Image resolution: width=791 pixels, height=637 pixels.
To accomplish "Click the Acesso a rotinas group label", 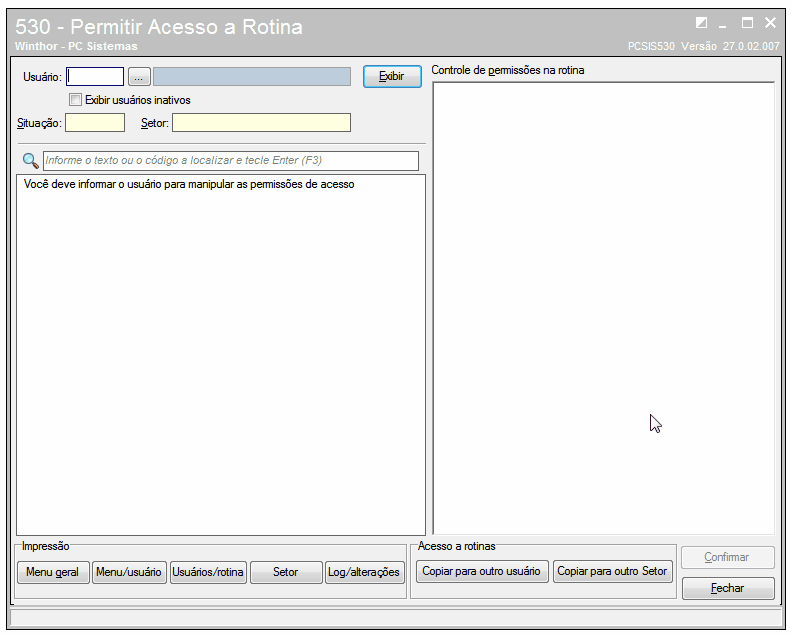I will tap(457, 546).
